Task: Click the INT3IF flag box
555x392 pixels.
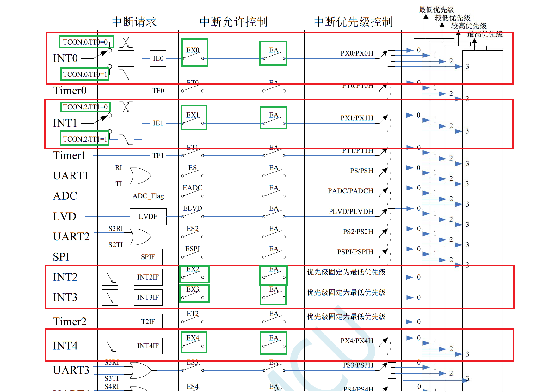Action: tap(148, 298)
